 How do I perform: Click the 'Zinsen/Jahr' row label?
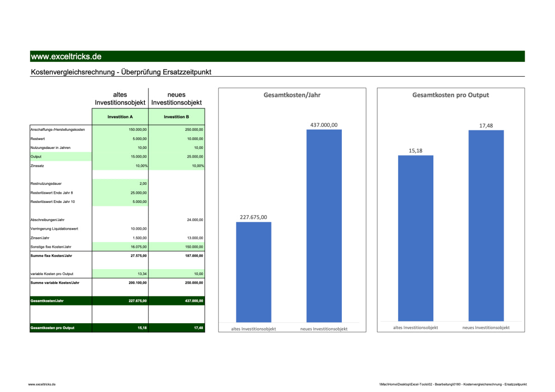click(x=40, y=238)
